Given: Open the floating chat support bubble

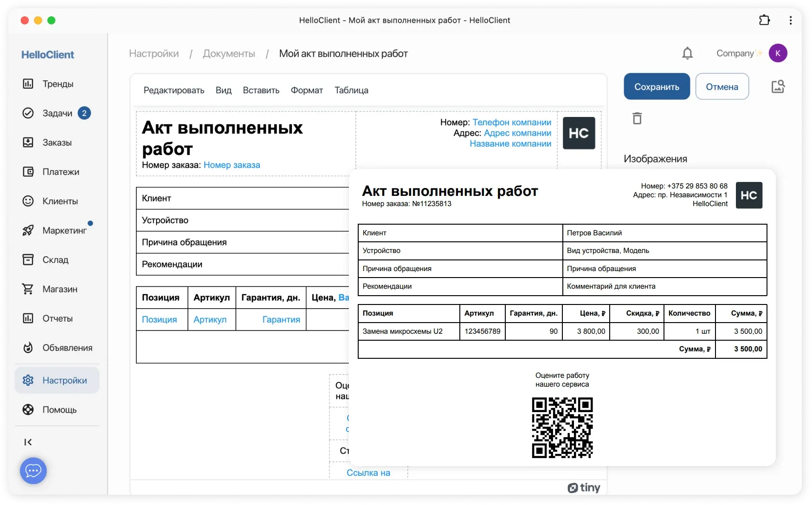Looking at the screenshot, I should 33,471.
